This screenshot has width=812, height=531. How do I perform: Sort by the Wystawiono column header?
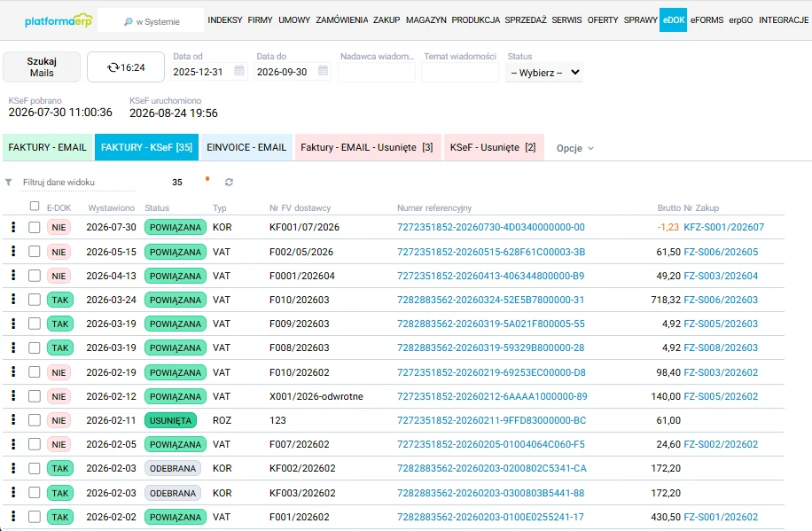(x=112, y=207)
